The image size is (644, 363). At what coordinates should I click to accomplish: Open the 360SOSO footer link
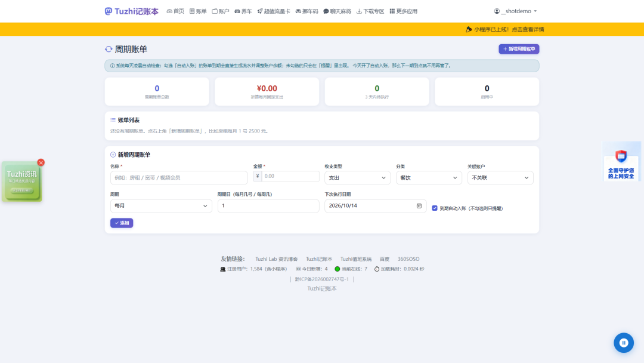pyautogui.click(x=408, y=259)
